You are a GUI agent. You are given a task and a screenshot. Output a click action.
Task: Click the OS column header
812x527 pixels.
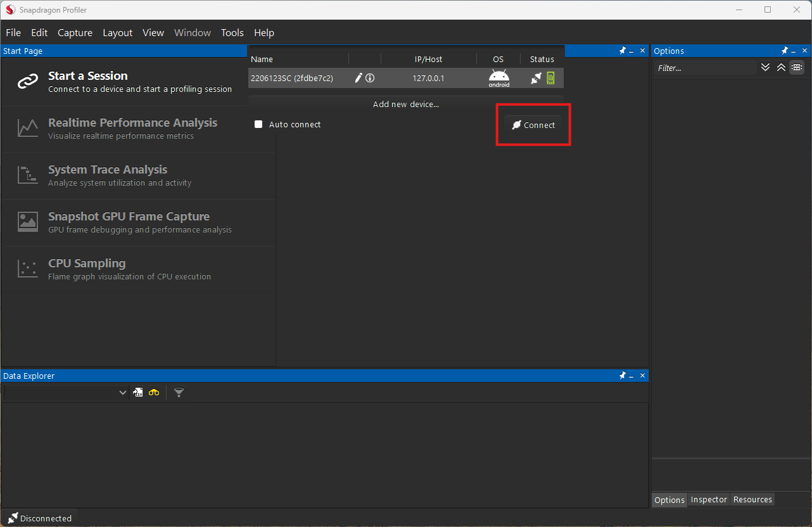coord(498,59)
